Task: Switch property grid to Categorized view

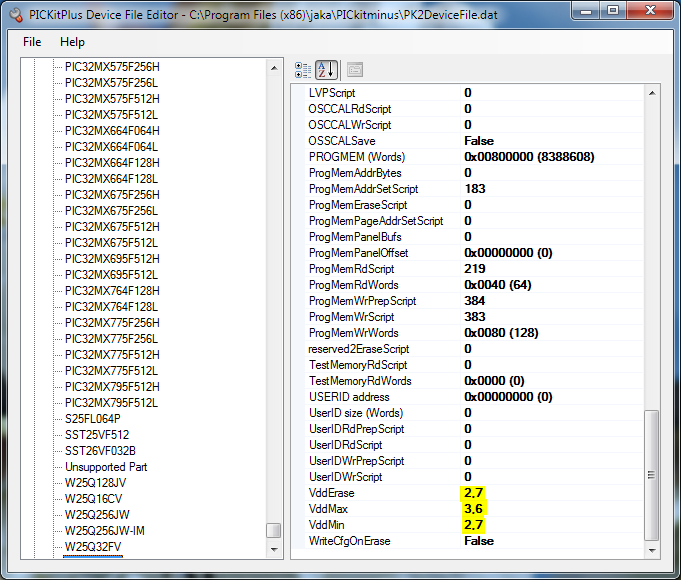Action: pos(303,70)
